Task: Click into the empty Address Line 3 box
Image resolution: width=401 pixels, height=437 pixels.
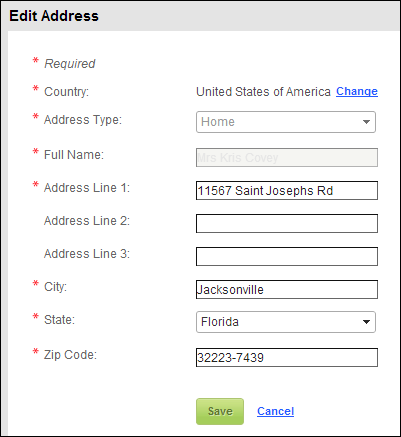Action: [287, 256]
